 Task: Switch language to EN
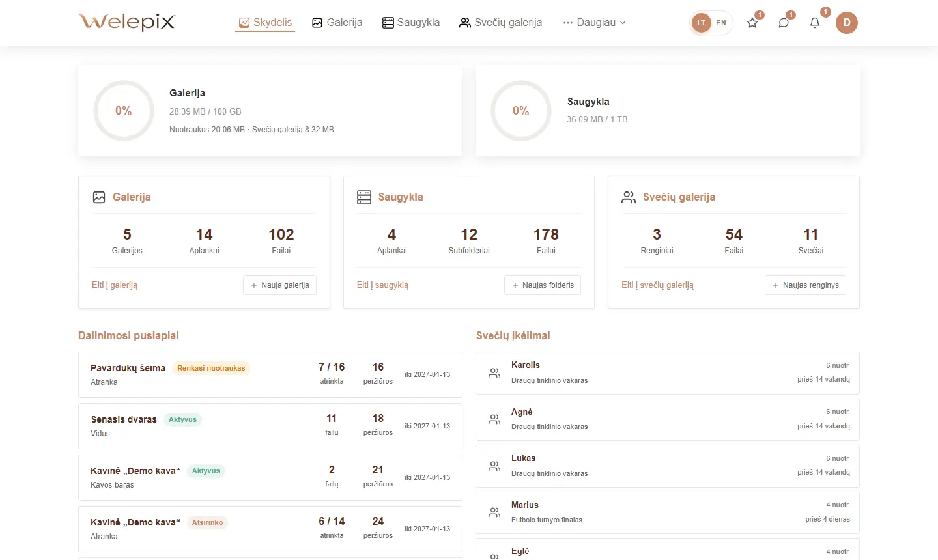(721, 23)
